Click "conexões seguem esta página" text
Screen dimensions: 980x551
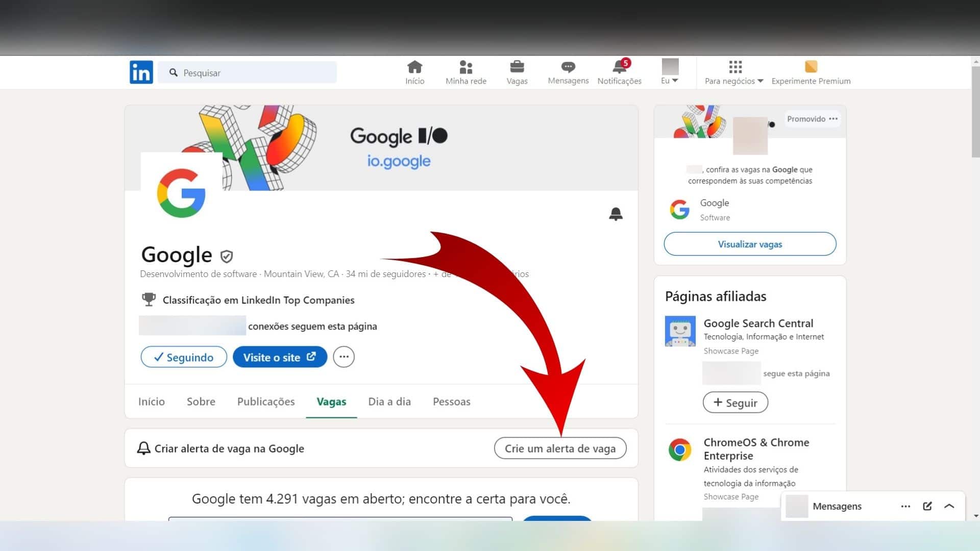click(312, 326)
